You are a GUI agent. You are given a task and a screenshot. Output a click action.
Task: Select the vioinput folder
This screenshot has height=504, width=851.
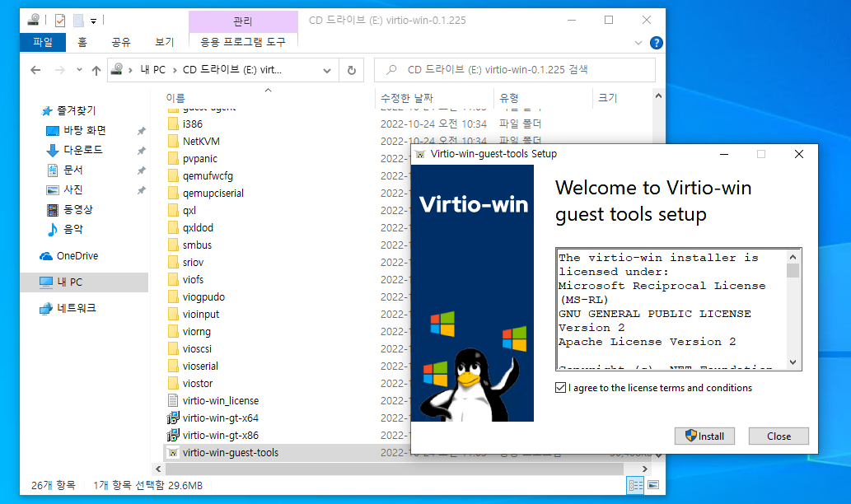pos(201,314)
